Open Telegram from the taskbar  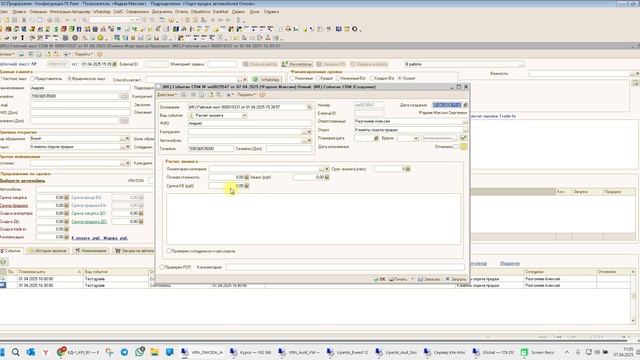click(x=124, y=352)
